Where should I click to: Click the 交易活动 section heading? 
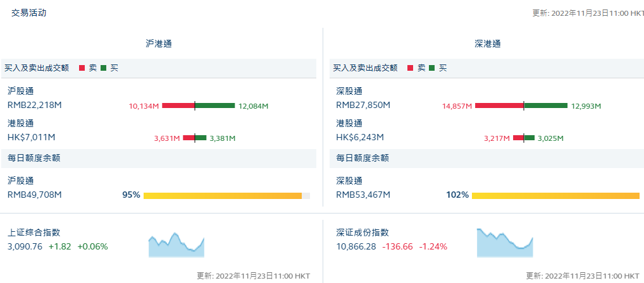point(28,13)
